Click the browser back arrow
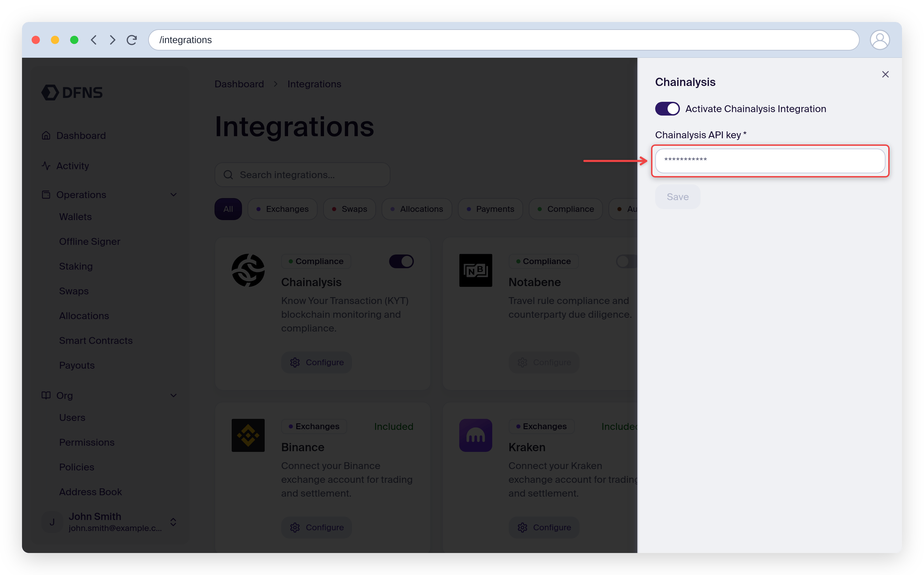 [93, 40]
